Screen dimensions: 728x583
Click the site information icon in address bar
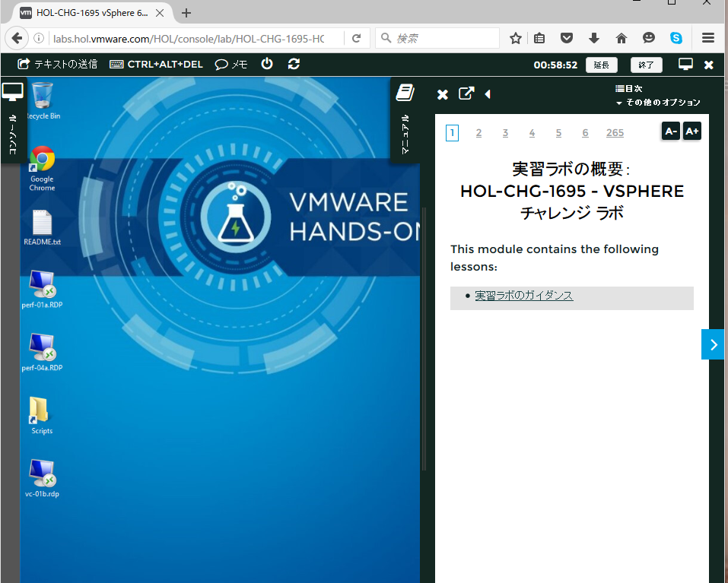click(x=39, y=38)
